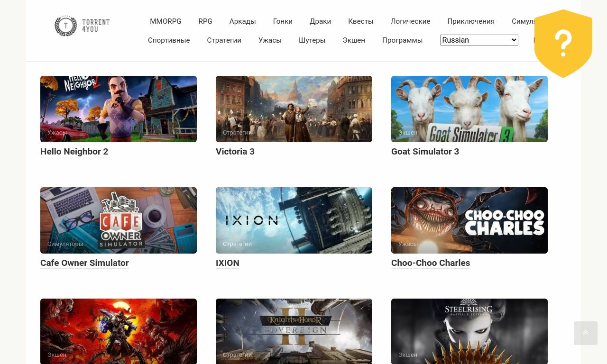Image resolution: width=607 pixels, height=364 pixels.
Task: Open the Приключения category
Action: [471, 21]
